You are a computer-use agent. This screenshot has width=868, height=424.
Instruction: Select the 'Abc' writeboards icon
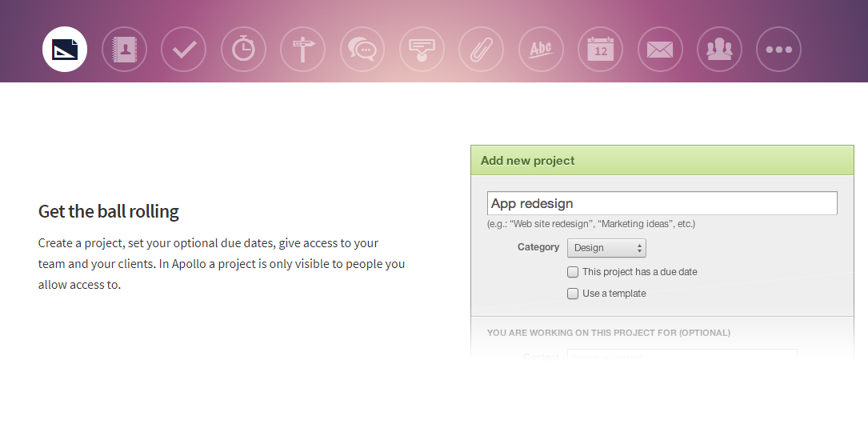(x=541, y=50)
